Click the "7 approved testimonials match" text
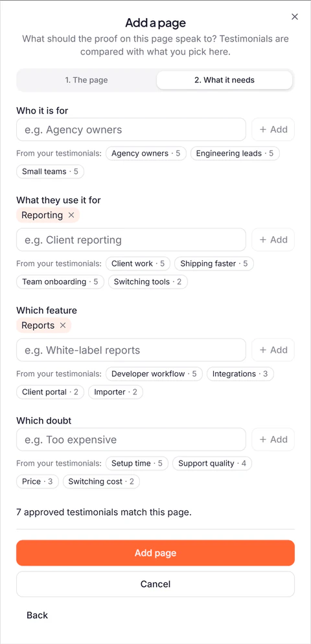 click(104, 512)
